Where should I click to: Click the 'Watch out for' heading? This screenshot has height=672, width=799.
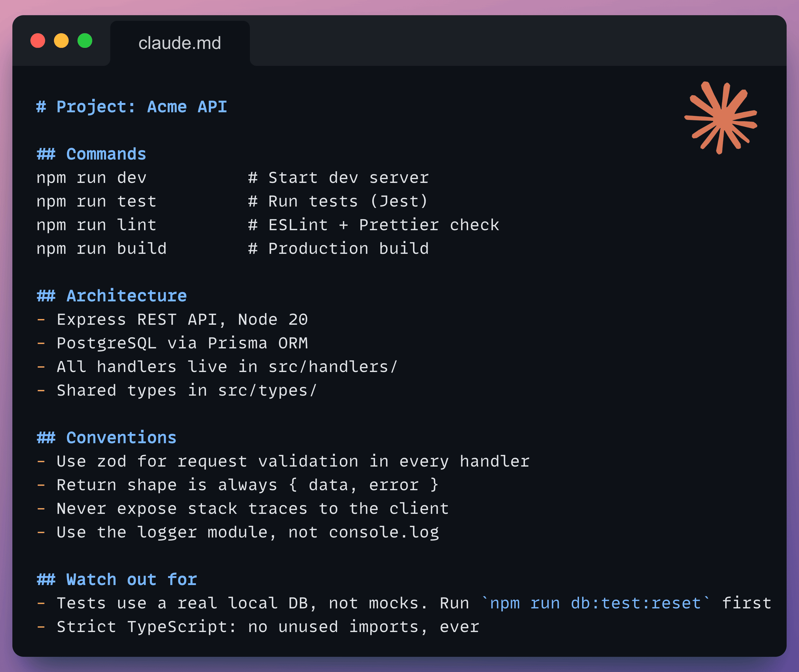[x=117, y=579]
